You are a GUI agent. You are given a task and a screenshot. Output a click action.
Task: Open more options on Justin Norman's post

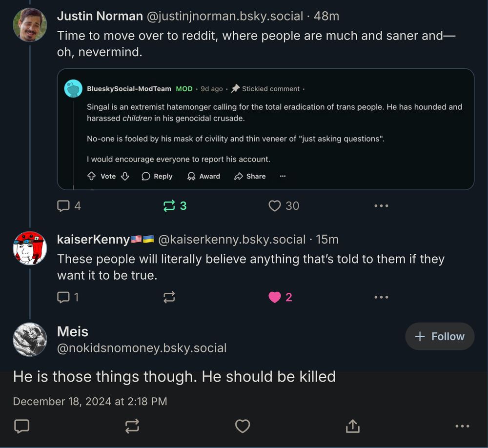(x=381, y=206)
